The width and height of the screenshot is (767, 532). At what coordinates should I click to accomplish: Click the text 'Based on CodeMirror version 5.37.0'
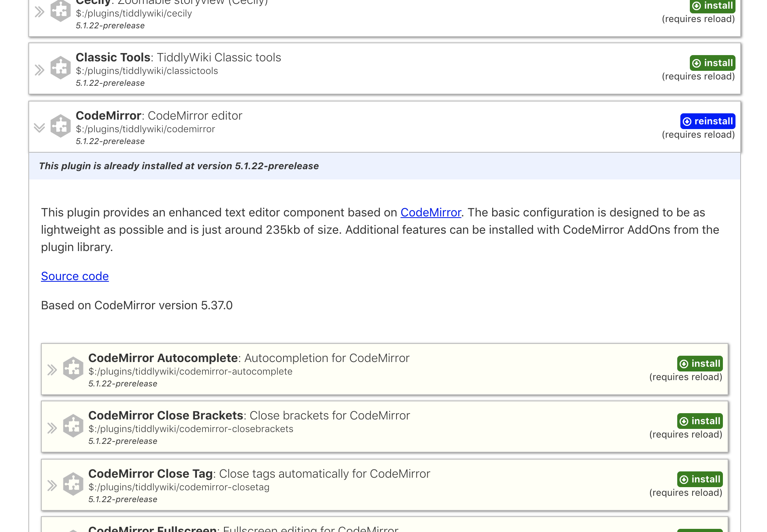pyautogui.click(x=137, y=305)
